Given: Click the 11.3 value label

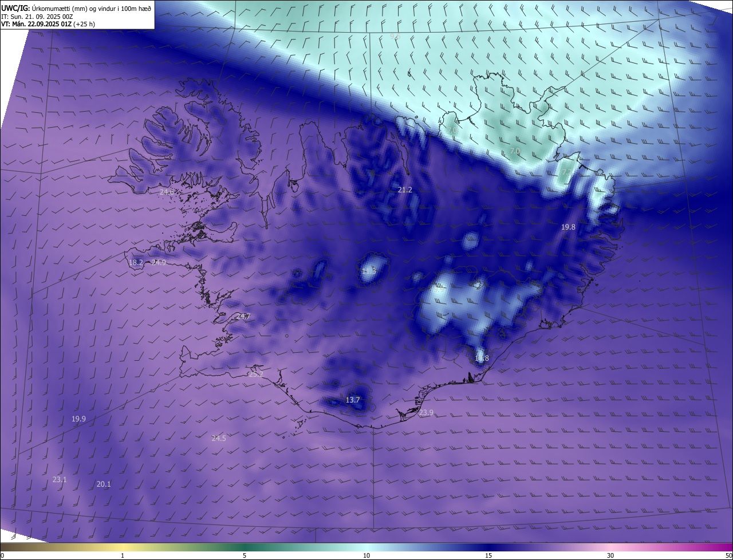Looking at the screenshot, I should click(x=369, y=270).
